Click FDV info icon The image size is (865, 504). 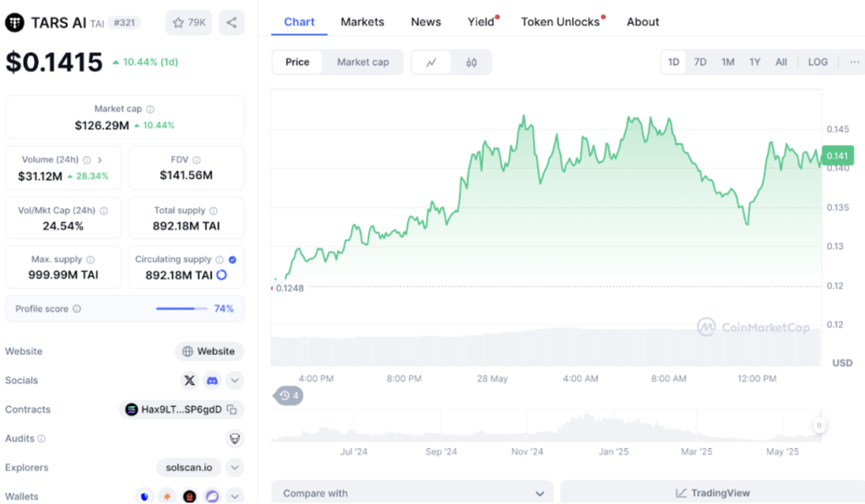196,160
